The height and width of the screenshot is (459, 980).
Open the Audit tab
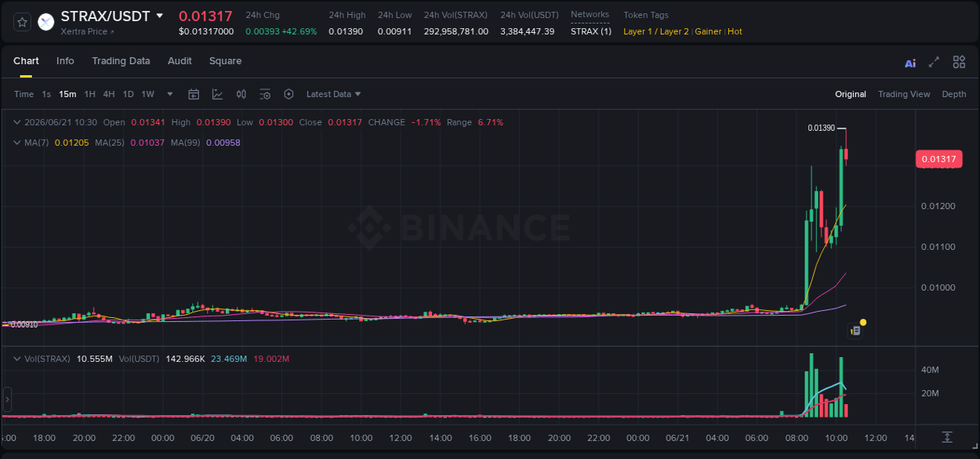click(x=180, y=61)
